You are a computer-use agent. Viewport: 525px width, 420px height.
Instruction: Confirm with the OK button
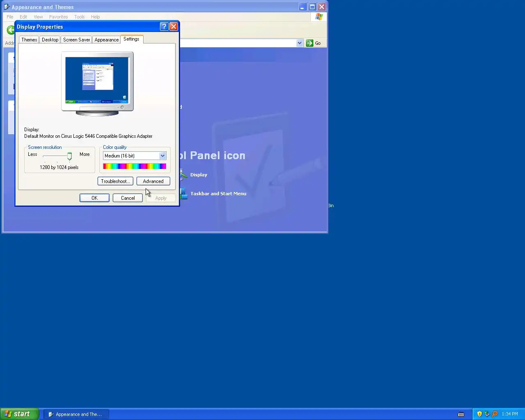(94, 198)
